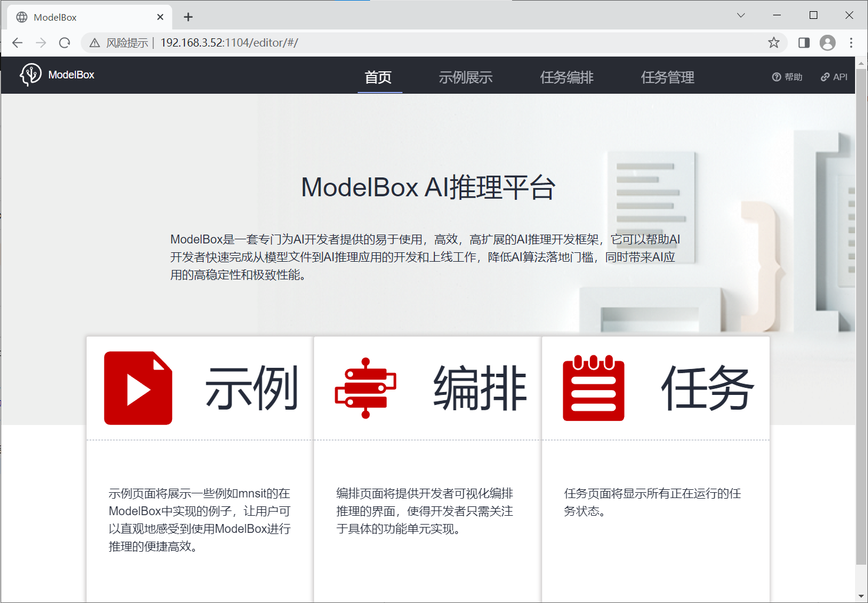Go back to the previous page
The image size is (868, 603).
[17, 42]
